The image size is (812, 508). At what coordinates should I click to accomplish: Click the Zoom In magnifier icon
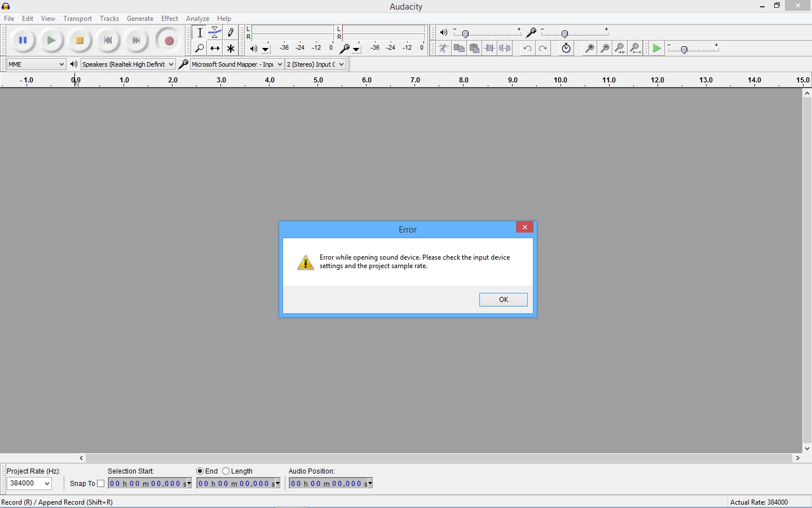coord(590,49)
